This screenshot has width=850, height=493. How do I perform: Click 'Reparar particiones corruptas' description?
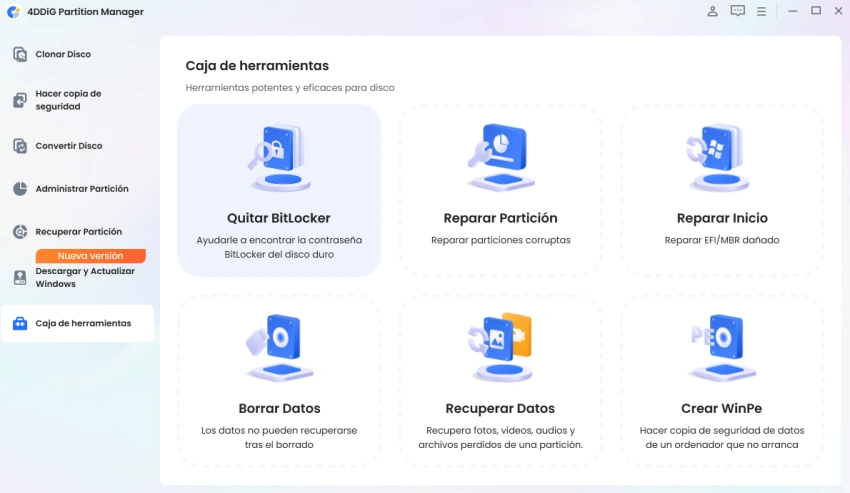click(501, 240)
